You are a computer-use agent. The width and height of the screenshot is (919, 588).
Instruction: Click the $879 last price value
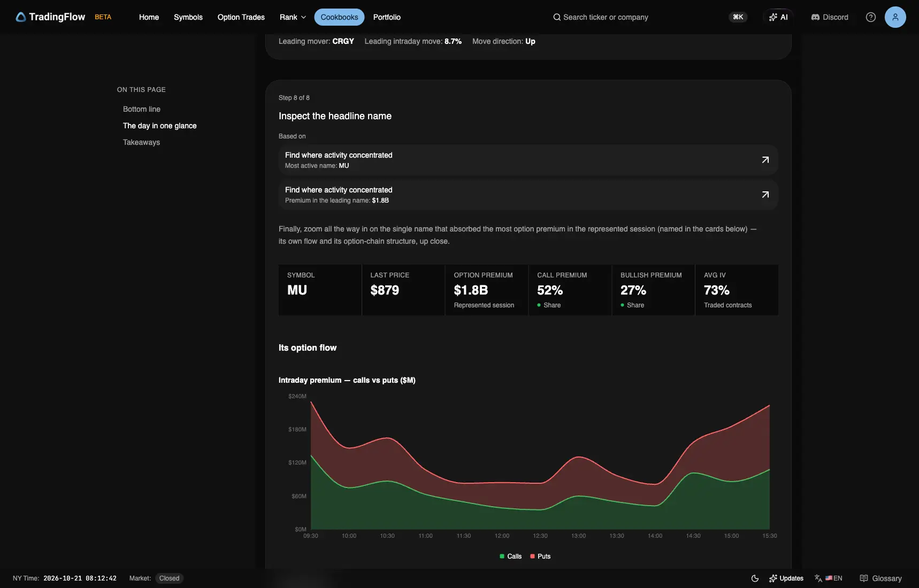click(385, 290)
